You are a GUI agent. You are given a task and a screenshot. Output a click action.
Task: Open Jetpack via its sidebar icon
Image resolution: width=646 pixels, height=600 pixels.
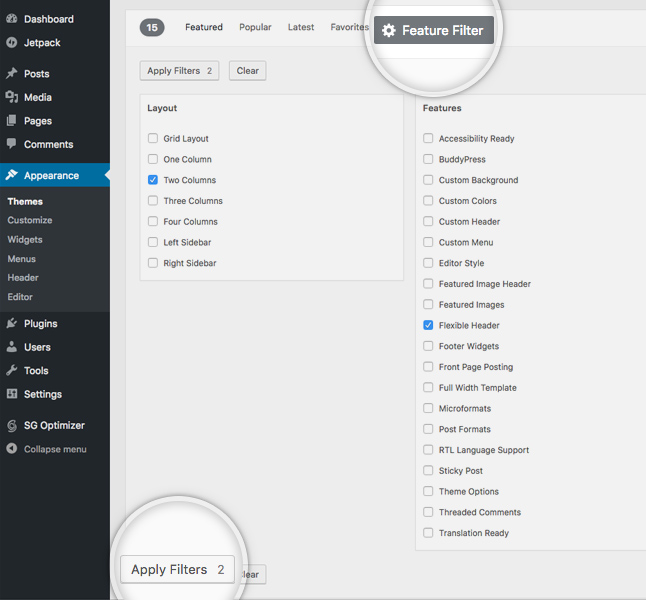pyautogui.click(x=11, y=43)
